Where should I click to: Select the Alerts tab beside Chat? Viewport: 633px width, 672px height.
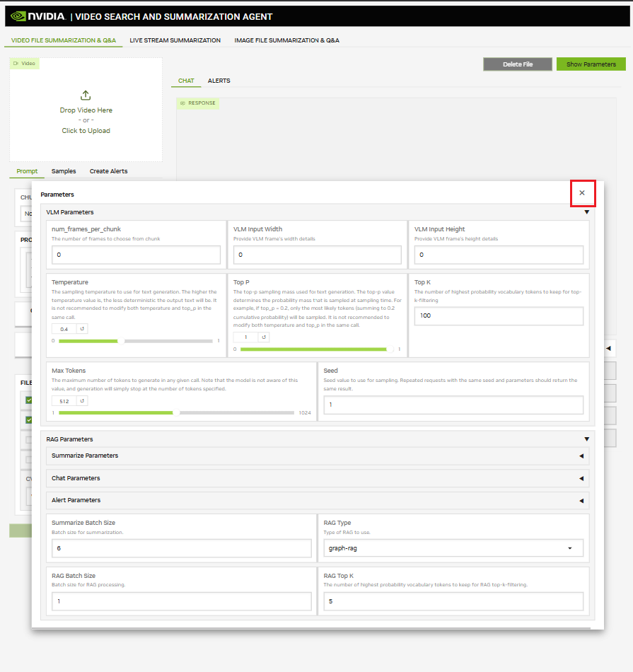pos(219,81)
